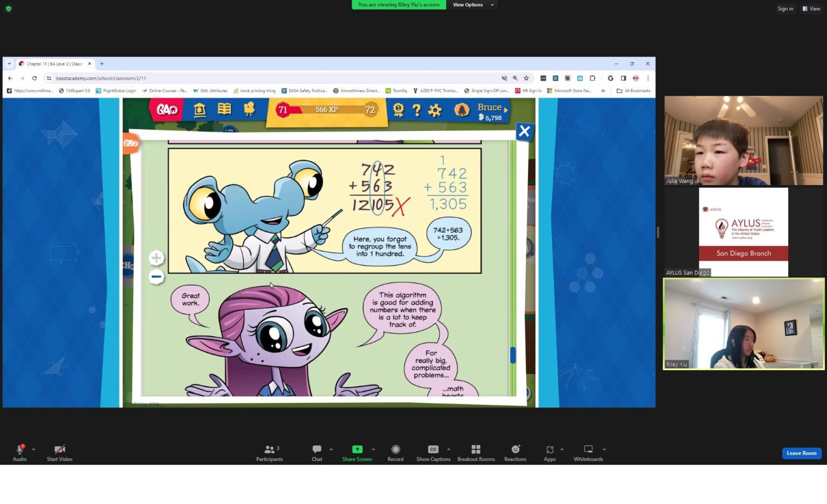Open Chrome extensions puzzle icon

(592, 78)
